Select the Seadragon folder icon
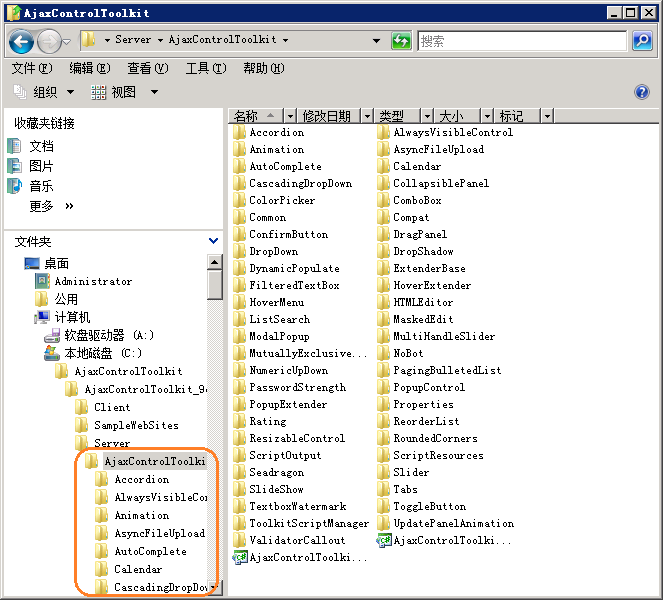The height and width of the screenshot is (600, 663). click(239, 472)
